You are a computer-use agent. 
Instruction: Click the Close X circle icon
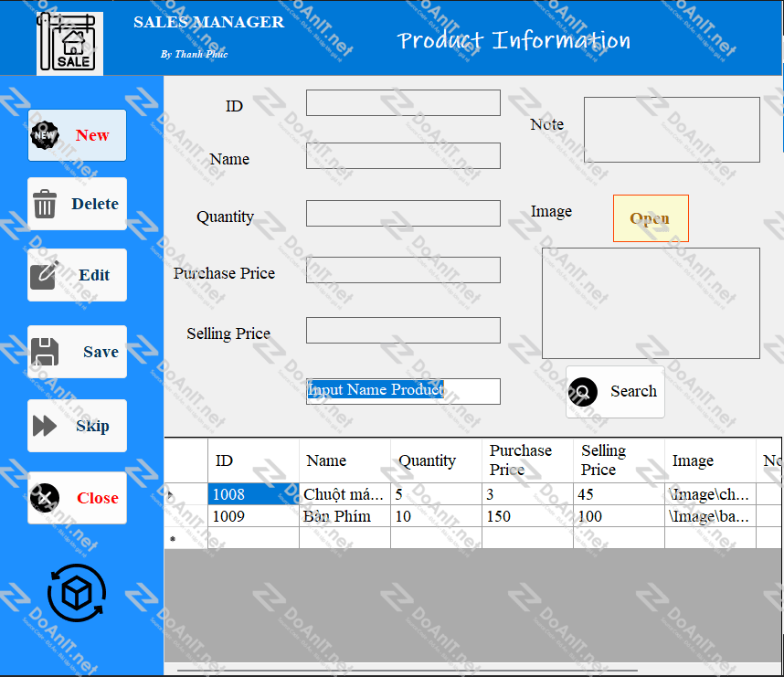[45, 498]
